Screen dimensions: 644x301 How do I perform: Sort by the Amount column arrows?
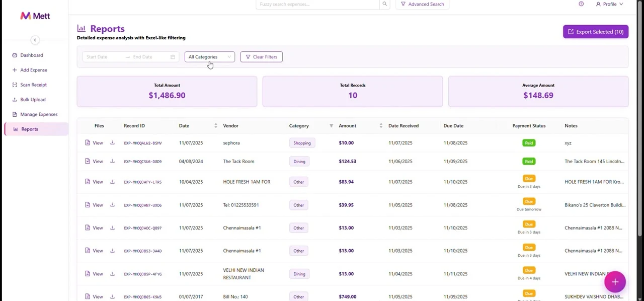tap(381, 126)
